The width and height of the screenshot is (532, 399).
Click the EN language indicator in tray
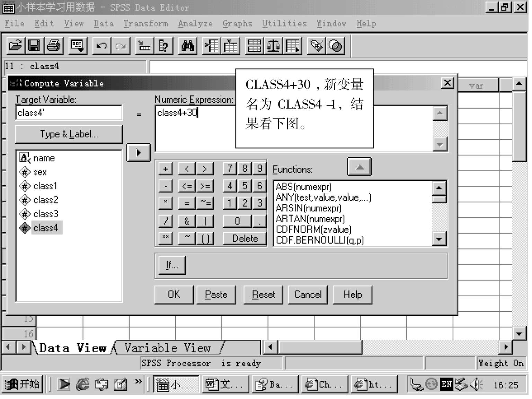tap(446, 384)
